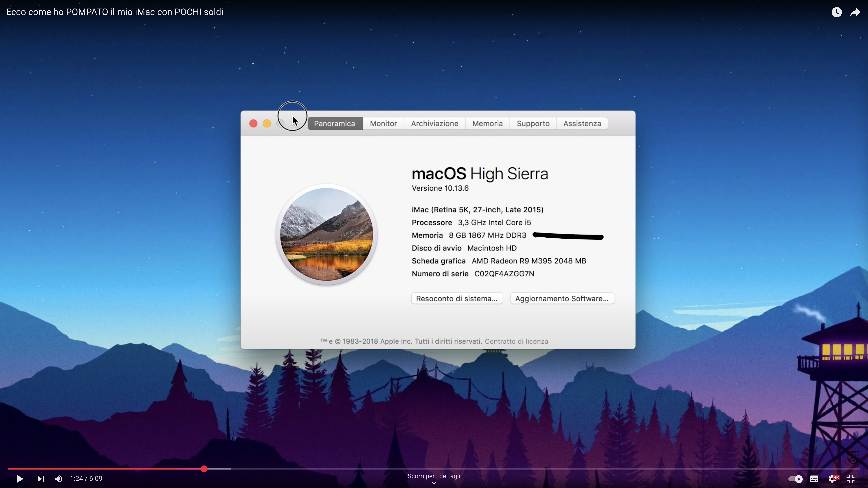
Task: Exit full screen mode
Action: pos(851,479)
